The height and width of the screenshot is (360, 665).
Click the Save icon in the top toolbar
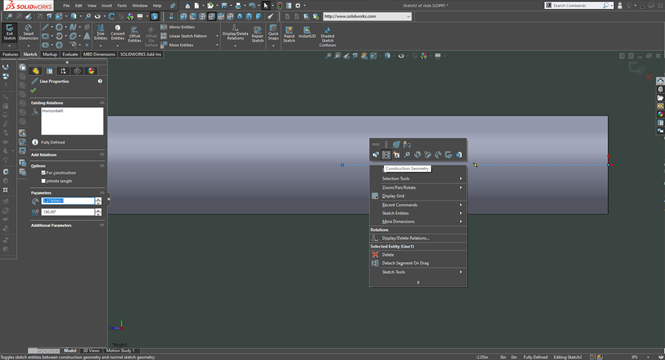[224, 6]
